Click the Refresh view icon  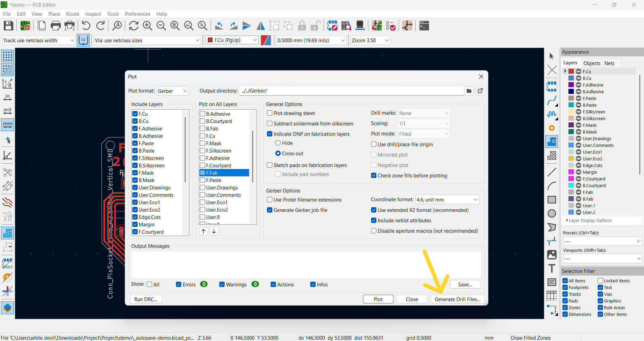pos(134,26)
